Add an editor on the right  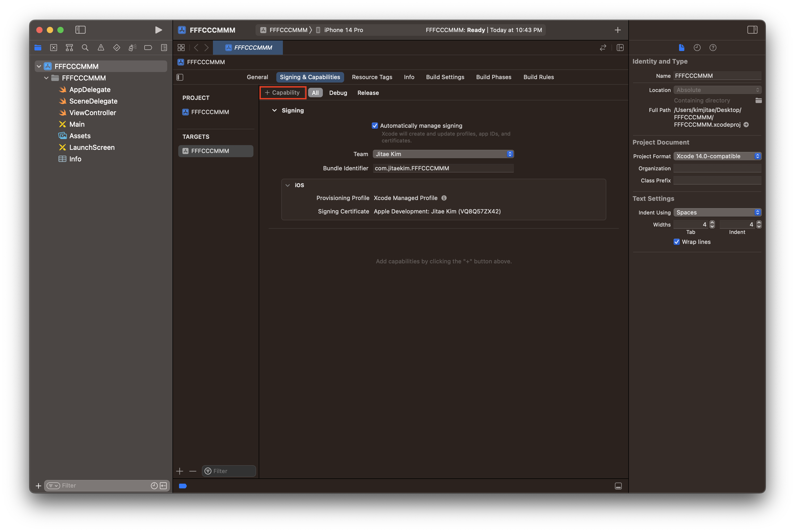click(x=620, y=48)
